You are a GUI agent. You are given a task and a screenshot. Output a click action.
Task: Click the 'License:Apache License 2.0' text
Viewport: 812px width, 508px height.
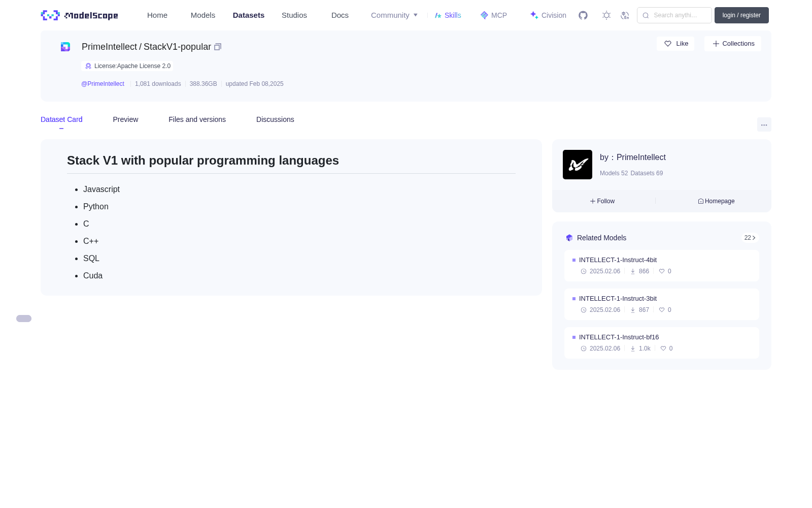132,66
